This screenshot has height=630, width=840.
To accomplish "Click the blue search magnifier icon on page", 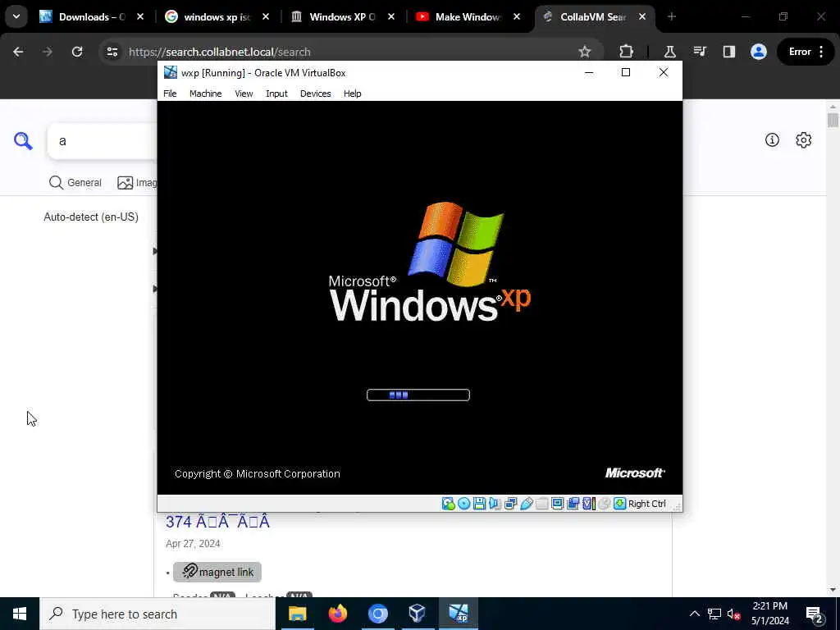I will (x=23, y=141).
